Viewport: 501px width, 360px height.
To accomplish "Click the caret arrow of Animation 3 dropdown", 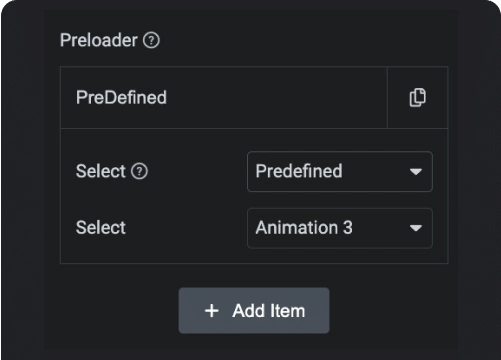I will 416,228.
